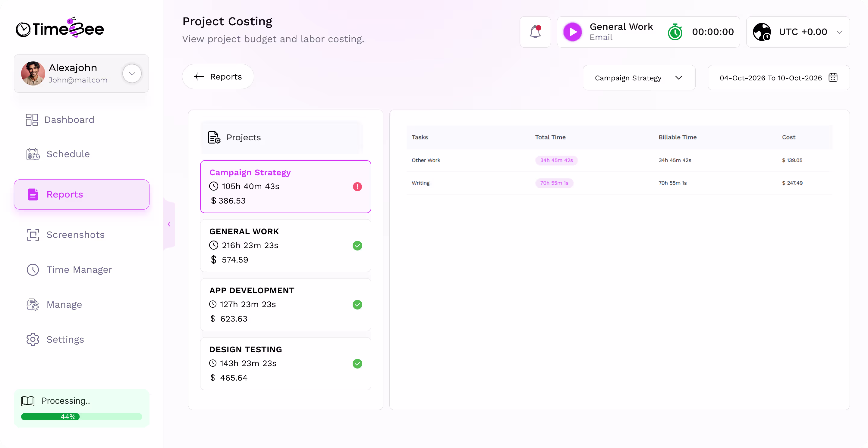Click the 44% processing progress bar
This screenshot has width=868, height=448.
coord(81,417)
